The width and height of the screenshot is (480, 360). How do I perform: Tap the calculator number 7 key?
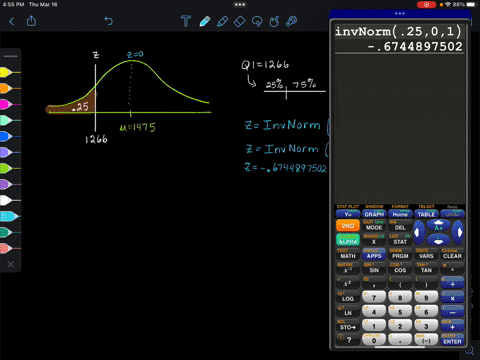point(374,297)
